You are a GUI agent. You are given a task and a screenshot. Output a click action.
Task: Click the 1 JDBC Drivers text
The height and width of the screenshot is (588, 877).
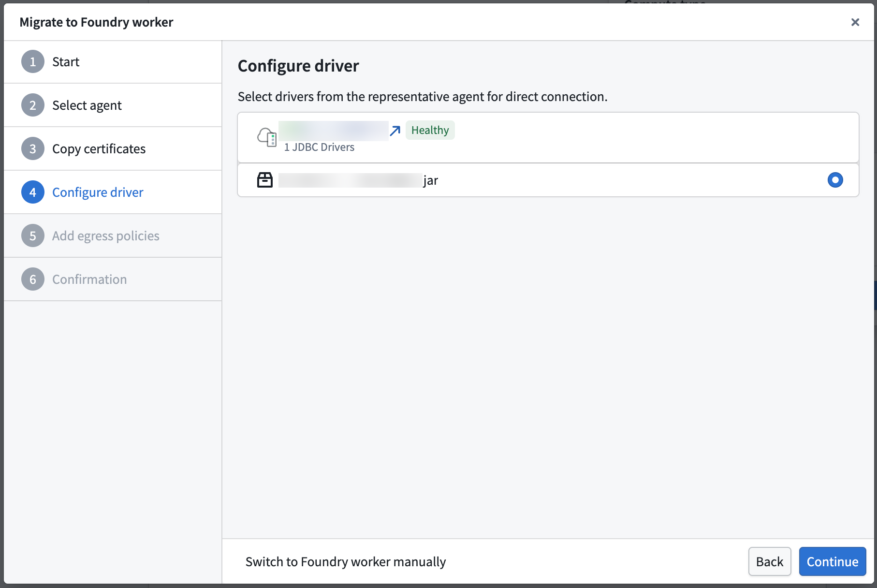[319, 147]
